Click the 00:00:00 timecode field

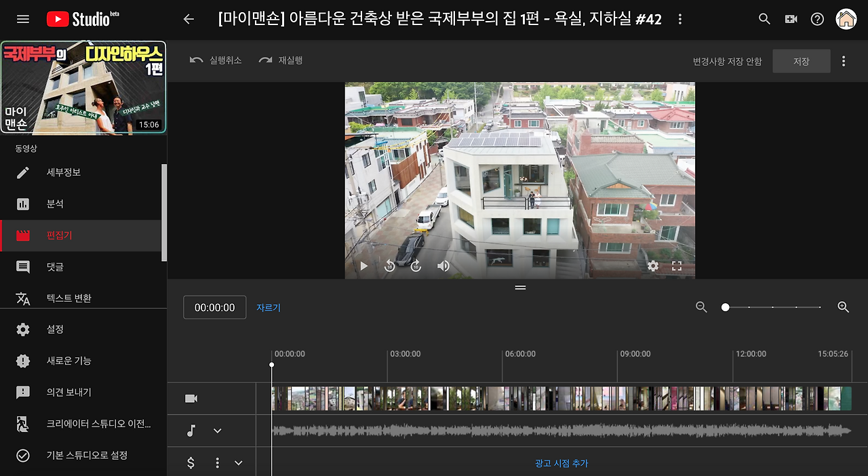(x=214, y=306)
